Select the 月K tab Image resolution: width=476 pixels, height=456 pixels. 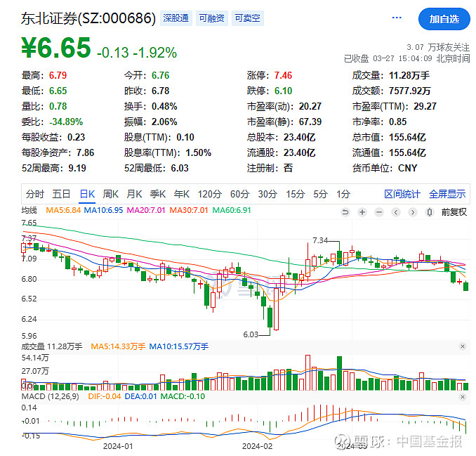click(134, 194)
